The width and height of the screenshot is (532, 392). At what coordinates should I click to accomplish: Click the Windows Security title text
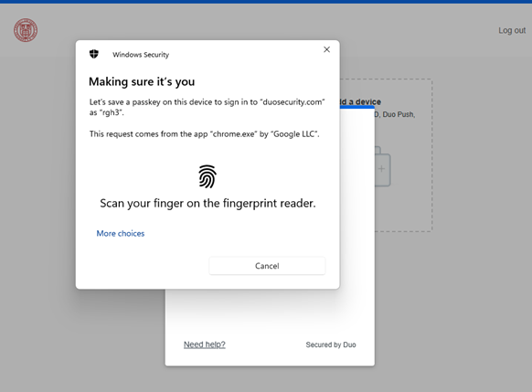141,55
